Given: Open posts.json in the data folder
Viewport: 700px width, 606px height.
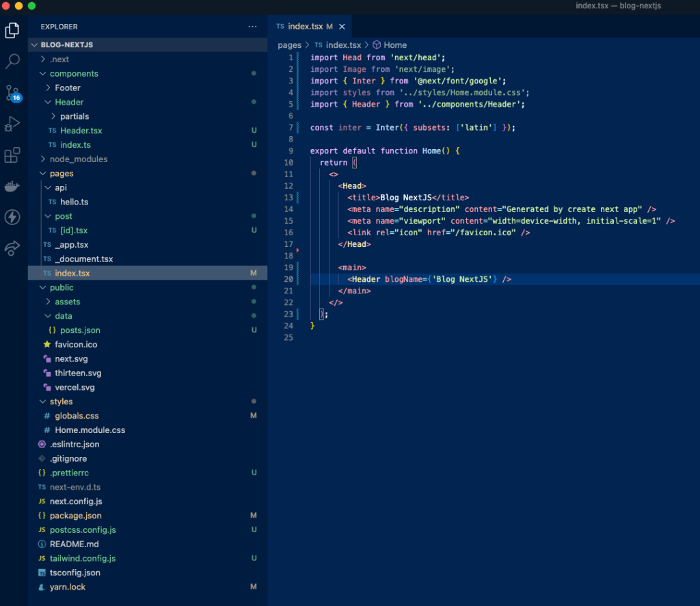Looking at the screenshot, I should (80, 330).
